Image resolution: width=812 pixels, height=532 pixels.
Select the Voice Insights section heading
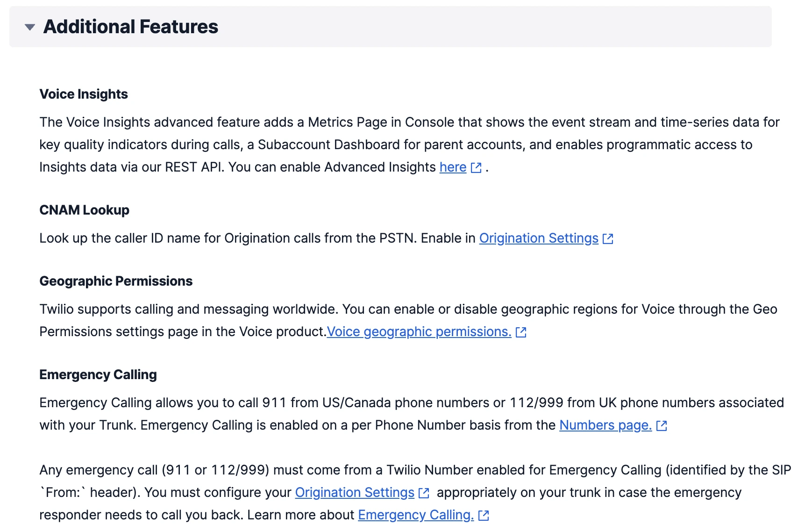click(x=83, y=94)
